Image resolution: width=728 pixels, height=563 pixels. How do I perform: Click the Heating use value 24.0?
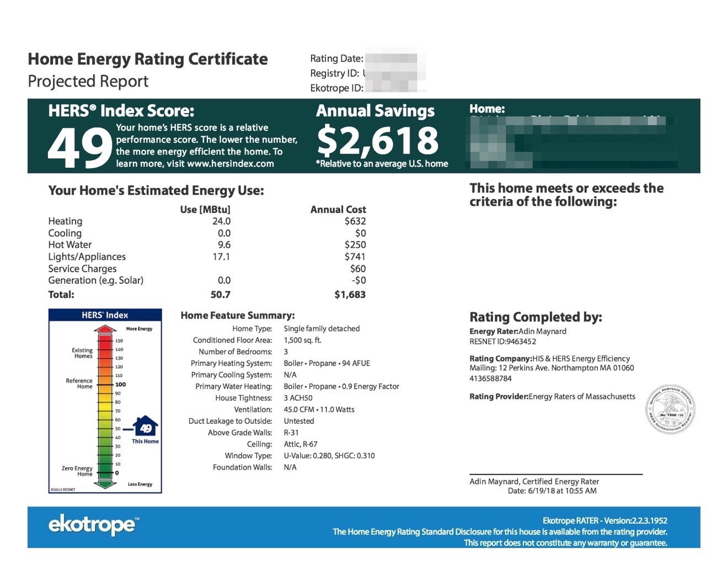coord(221,221)
